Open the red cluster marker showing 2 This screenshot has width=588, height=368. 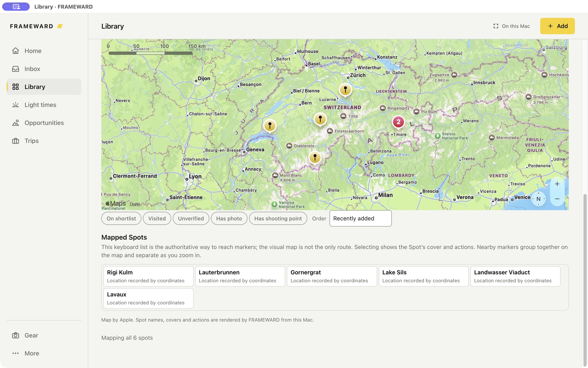pyautogui.click(x=398, y=122)
